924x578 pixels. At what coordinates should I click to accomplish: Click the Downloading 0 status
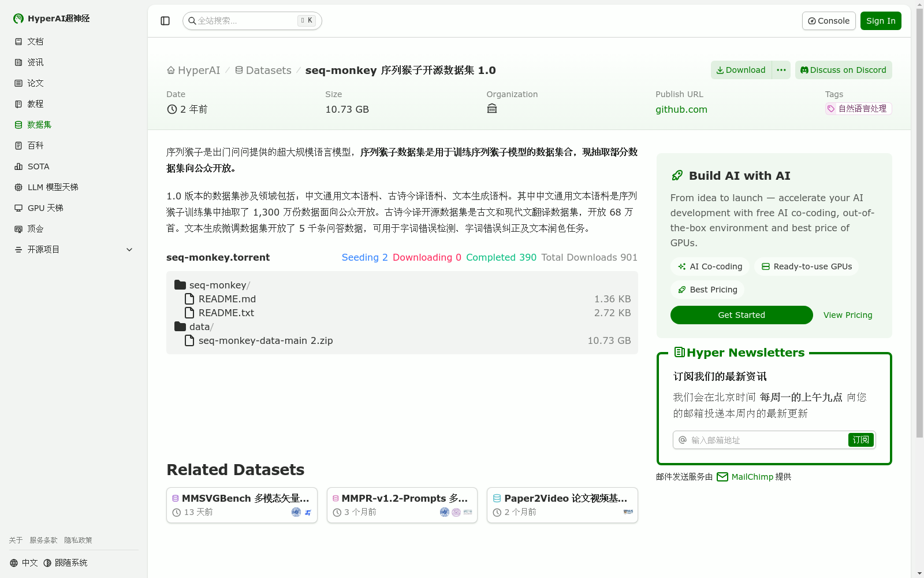[x=427, y=257]
